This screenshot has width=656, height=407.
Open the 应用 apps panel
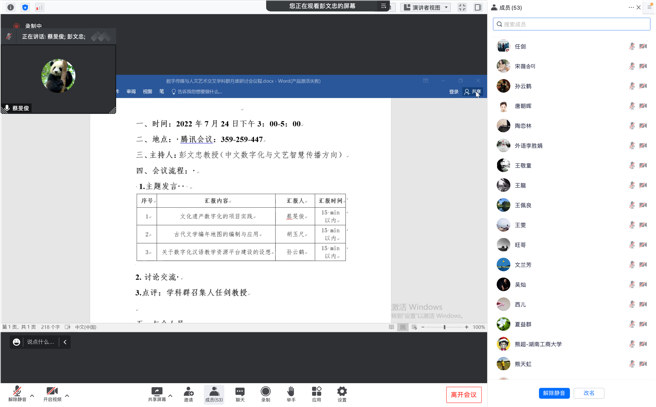coord(316,392)
